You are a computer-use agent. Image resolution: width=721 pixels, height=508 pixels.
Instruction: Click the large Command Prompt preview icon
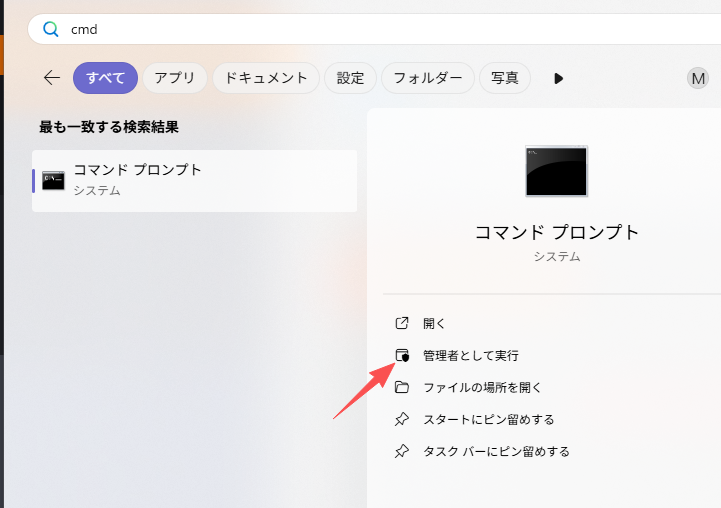[556, 171]
